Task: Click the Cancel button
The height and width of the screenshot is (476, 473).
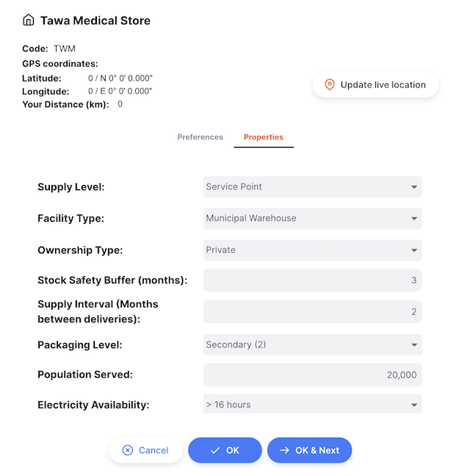Action: click(146, 450)
